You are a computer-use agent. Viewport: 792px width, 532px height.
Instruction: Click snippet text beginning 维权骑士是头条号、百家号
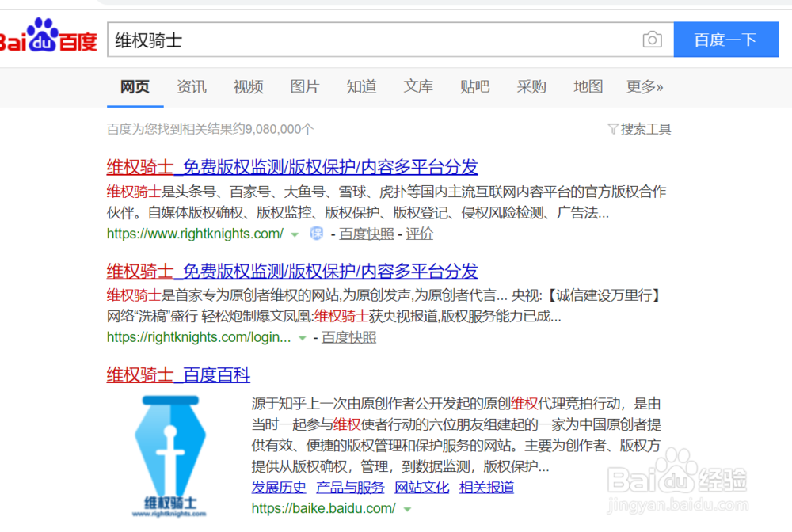386,203
